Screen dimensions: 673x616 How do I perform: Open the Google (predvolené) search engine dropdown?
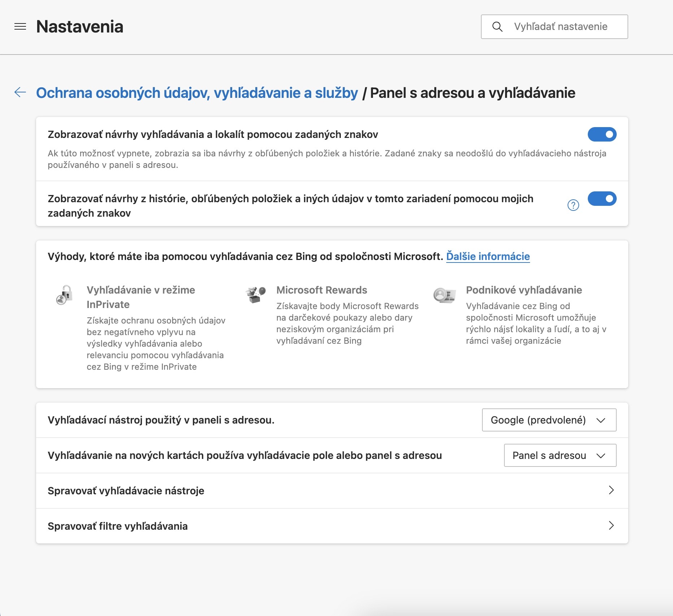[x=549, y=420]
